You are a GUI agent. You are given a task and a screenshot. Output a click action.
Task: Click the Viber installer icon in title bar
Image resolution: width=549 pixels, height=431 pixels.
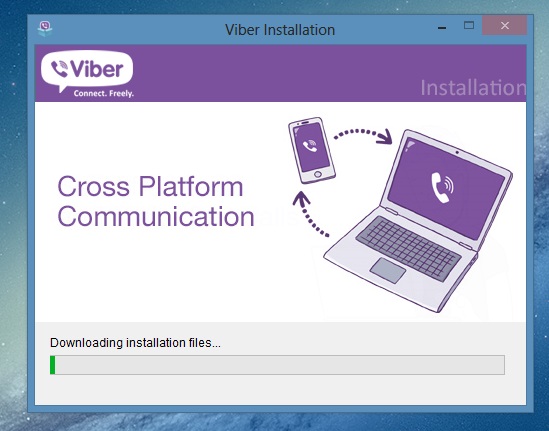coord(45,29)
